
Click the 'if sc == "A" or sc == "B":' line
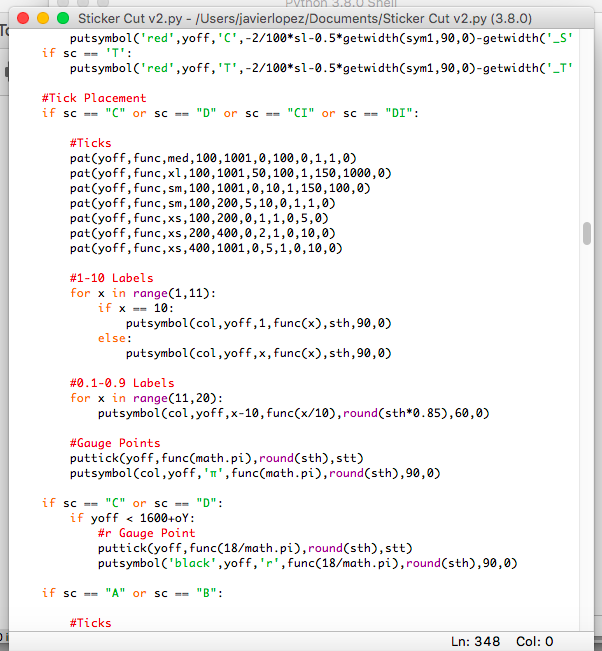point(132,593)
